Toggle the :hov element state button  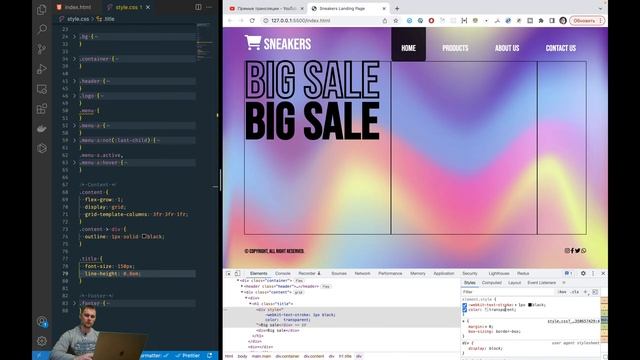(562, 292)
